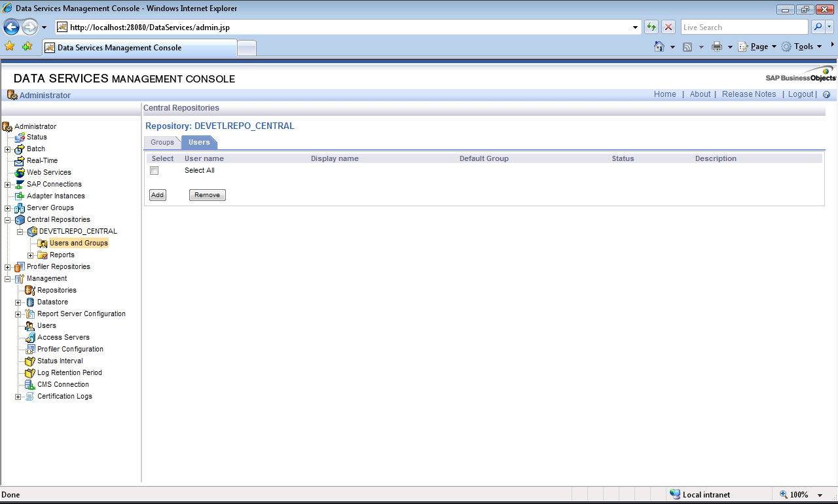Click the Access Servers icon

(30, 338)
